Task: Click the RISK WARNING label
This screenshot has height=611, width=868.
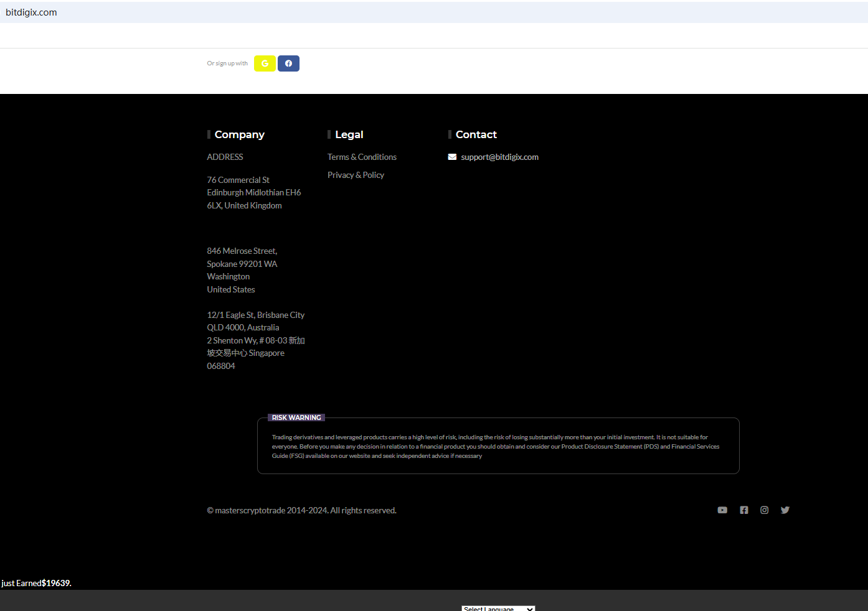Action: pos(296,417)
